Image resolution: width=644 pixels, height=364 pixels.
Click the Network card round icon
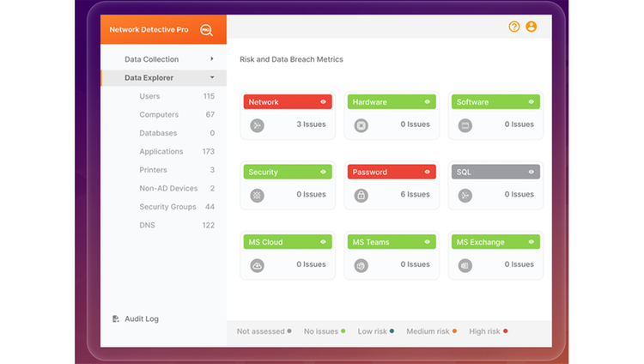[x=257, y=125]
